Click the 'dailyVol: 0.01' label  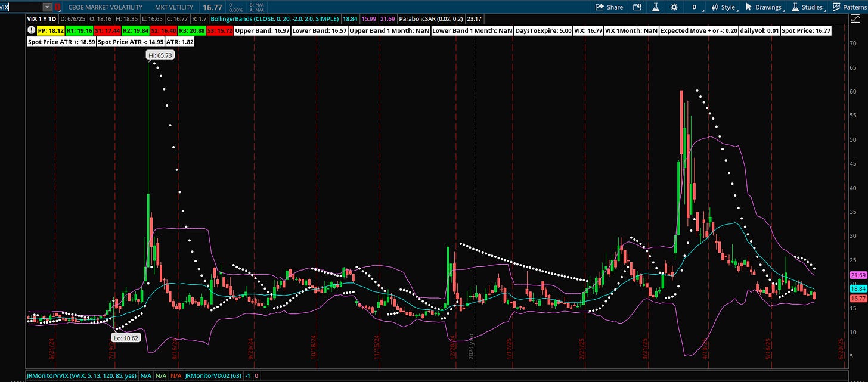point(759,30)
